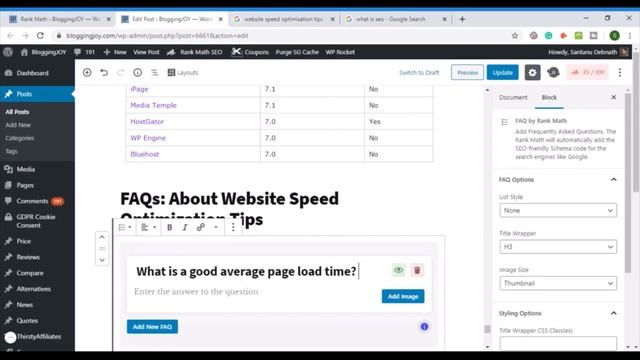Open WP Rocket admin bar menu
Viewport: 640px width, 360px height.
[340, 52]
